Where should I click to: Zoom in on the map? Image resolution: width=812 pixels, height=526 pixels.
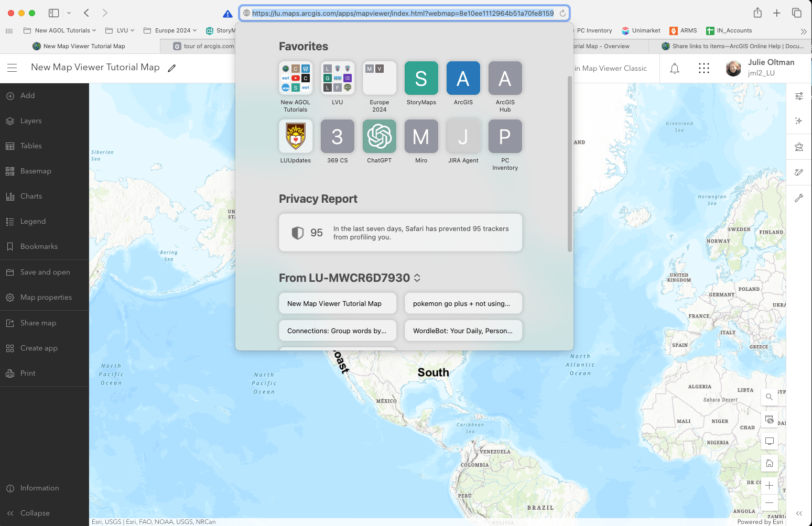(769, 486)
